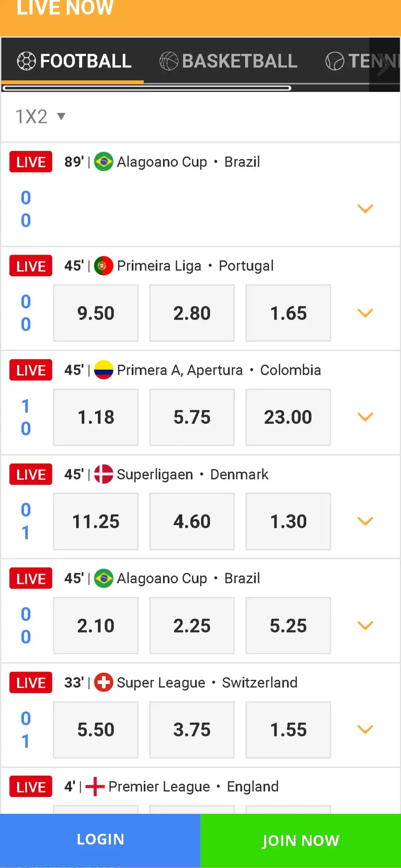Click the tennis ball icon

(x=335, y=61)
